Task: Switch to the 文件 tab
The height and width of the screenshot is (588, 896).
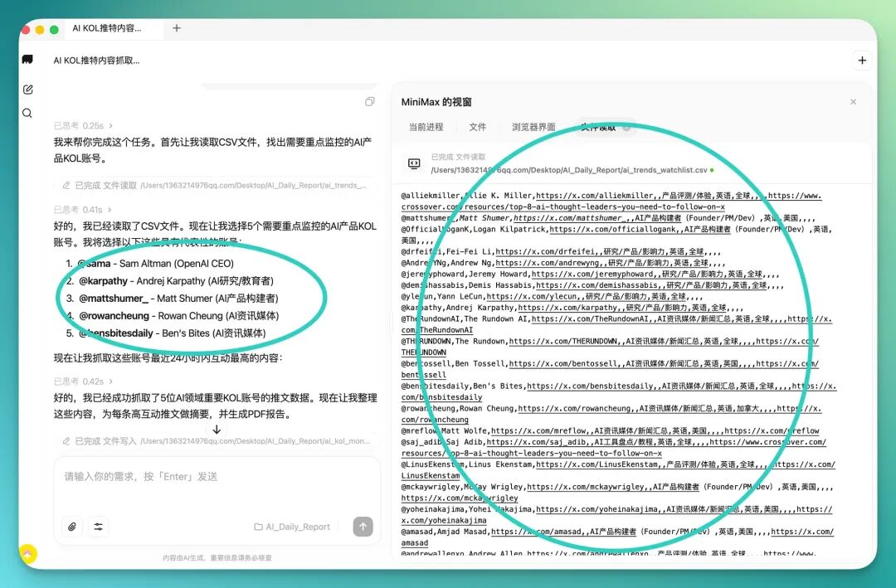Action: [478, 127]
